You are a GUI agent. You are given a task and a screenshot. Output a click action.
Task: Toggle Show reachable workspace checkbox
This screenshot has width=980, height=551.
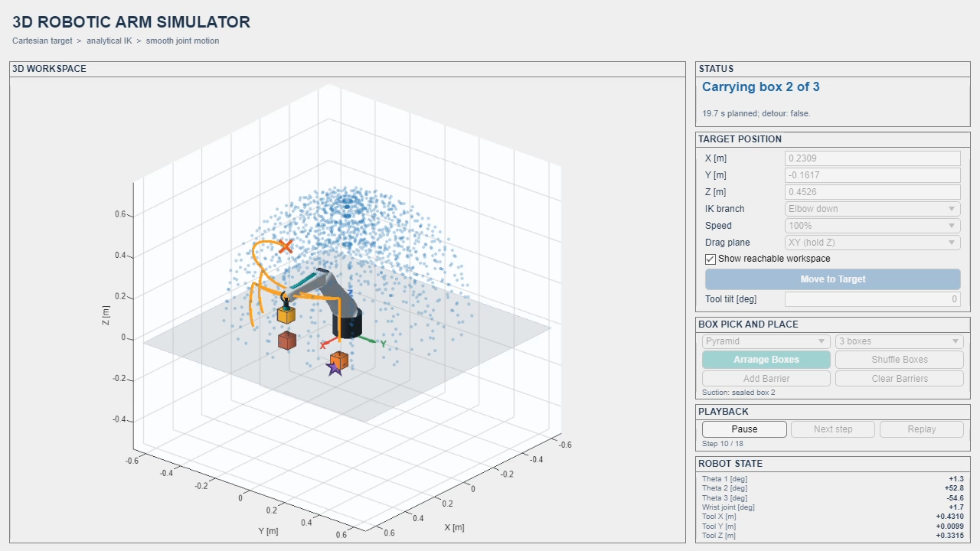[x=710, y=259]
